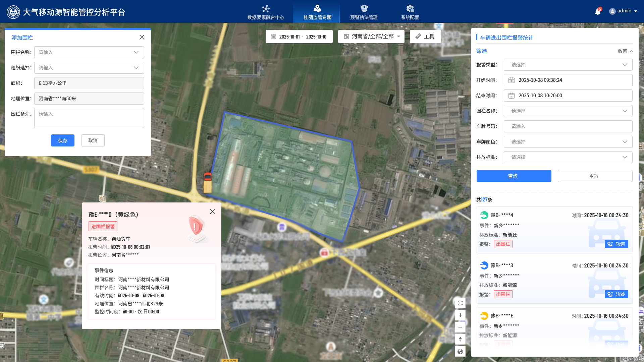
Task: Click the notification bell icon
Action: pos(597,12)
